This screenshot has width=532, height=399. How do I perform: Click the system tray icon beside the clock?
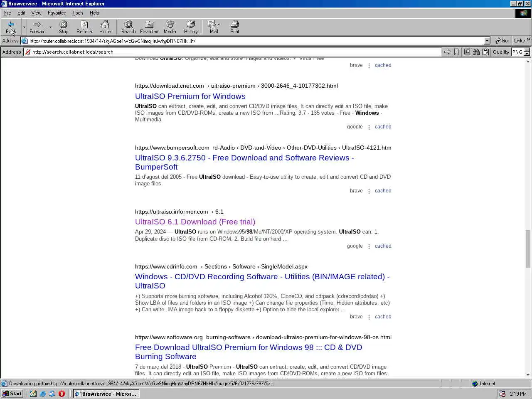coord(502,394)
